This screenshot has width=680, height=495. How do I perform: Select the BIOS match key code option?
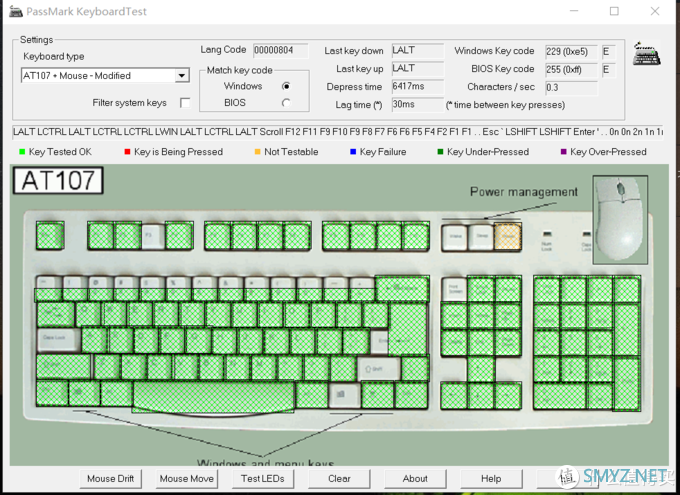(286, 103)
